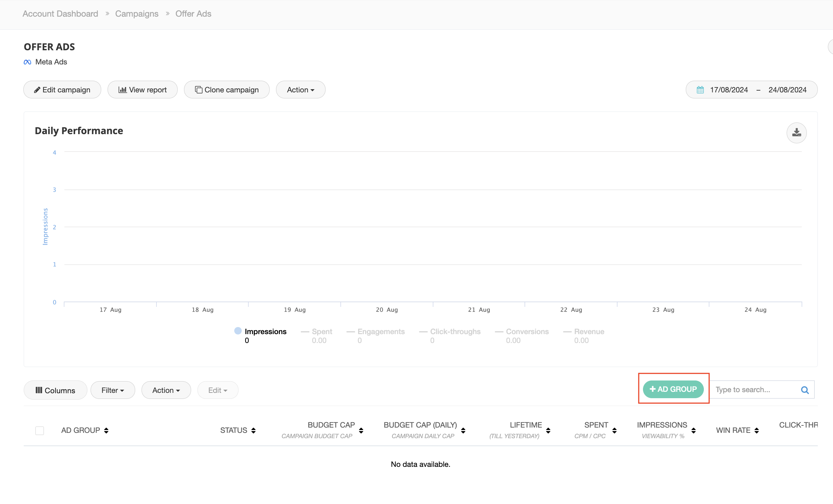Click the chart download icon
The image size is (833, 504).
pyautogui.click(x=796, y=133)
